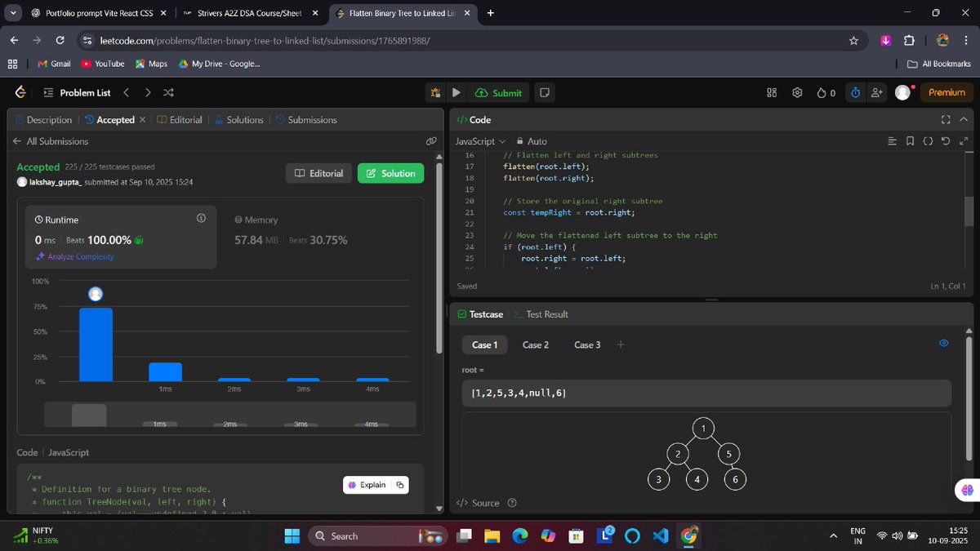The width and height of the screenshot is (980, 551).
Task: Go back to All Submissions
Action: (51, 141)
